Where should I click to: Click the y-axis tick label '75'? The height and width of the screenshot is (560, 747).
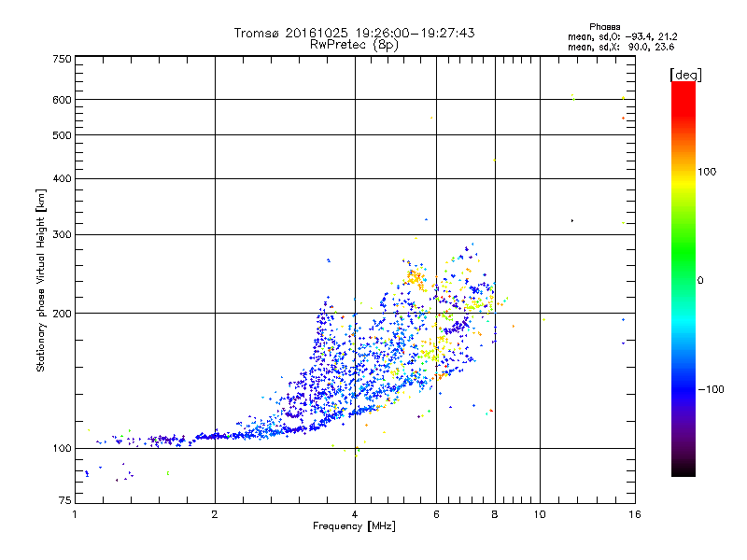coord(65,500)
